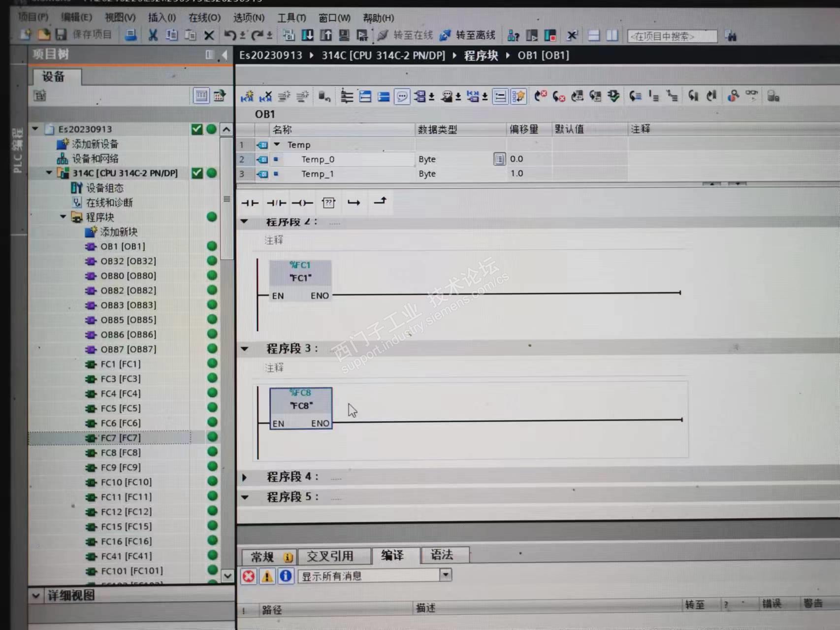Click the upload from device icon
The width and height of the screenshot is (840, 630).
click(x=325, y=35)
